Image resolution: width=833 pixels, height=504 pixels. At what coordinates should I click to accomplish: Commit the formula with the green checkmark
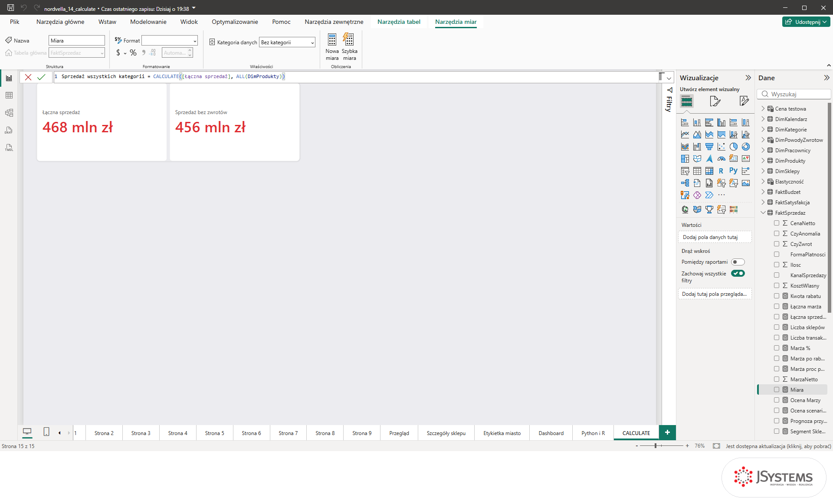click(x=41, y=77)
